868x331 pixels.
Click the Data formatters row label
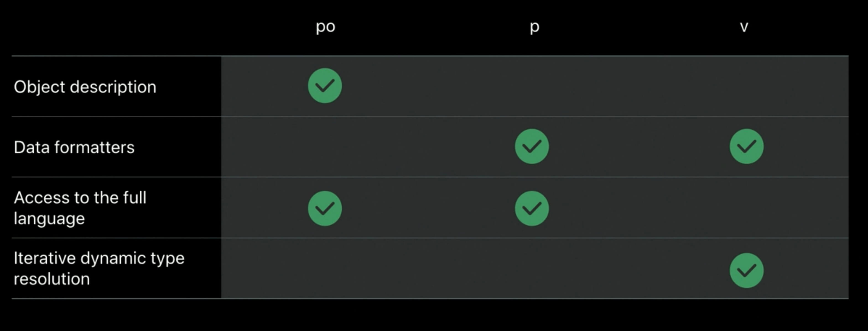74,148
